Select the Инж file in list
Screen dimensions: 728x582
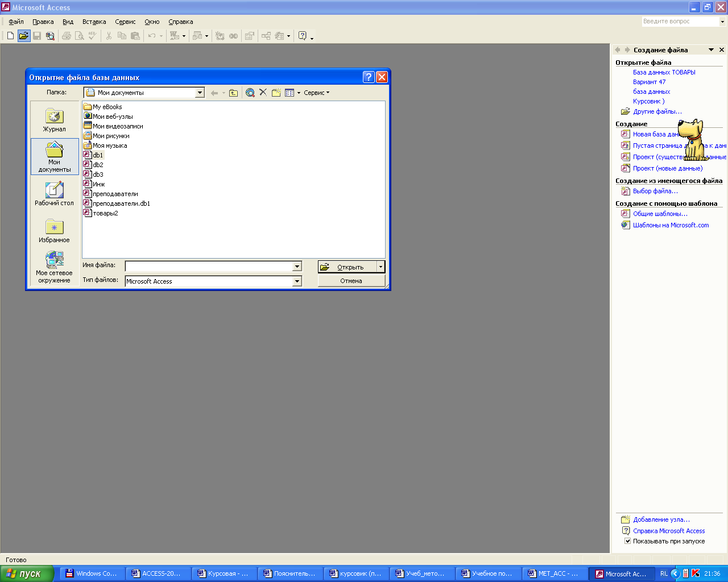coord(94,184)
